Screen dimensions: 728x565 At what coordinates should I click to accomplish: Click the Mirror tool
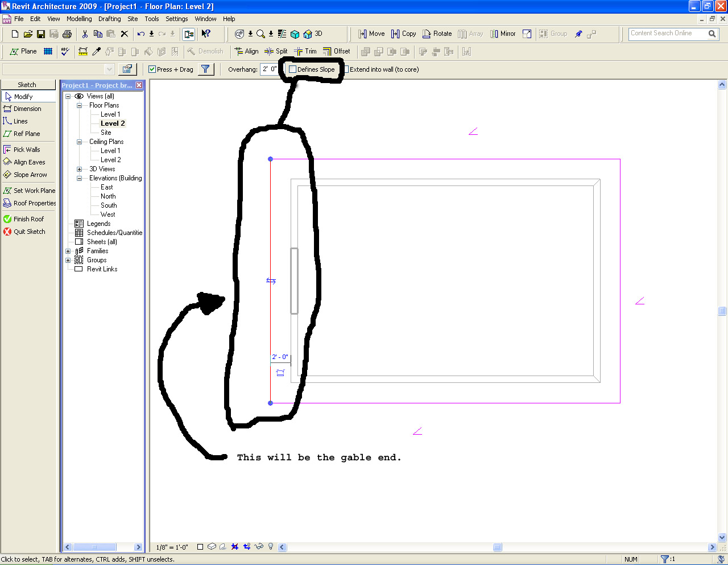click(x=503, y=34)
